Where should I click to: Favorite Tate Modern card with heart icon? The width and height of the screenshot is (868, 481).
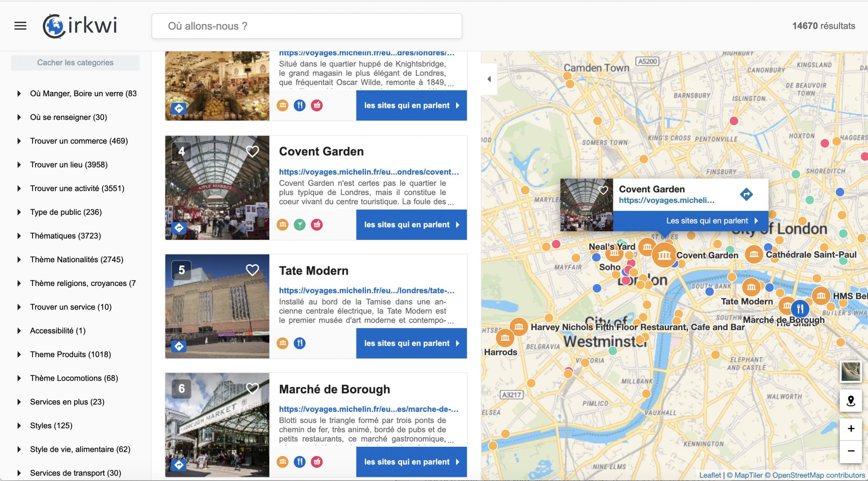(x=252, y=270)
